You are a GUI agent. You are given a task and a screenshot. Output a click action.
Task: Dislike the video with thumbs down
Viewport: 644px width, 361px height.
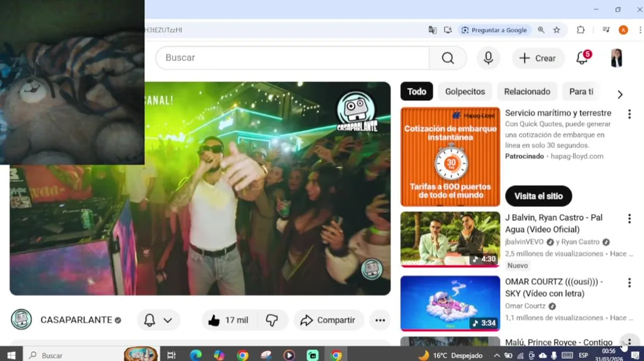point(272,320)
